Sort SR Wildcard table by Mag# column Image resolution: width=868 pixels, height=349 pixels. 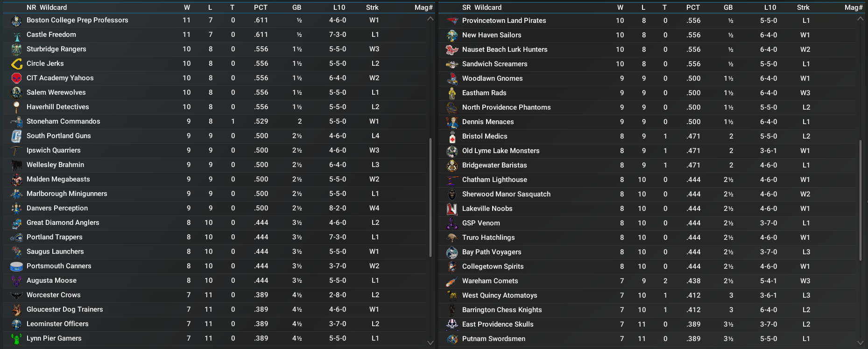[854, 7]
